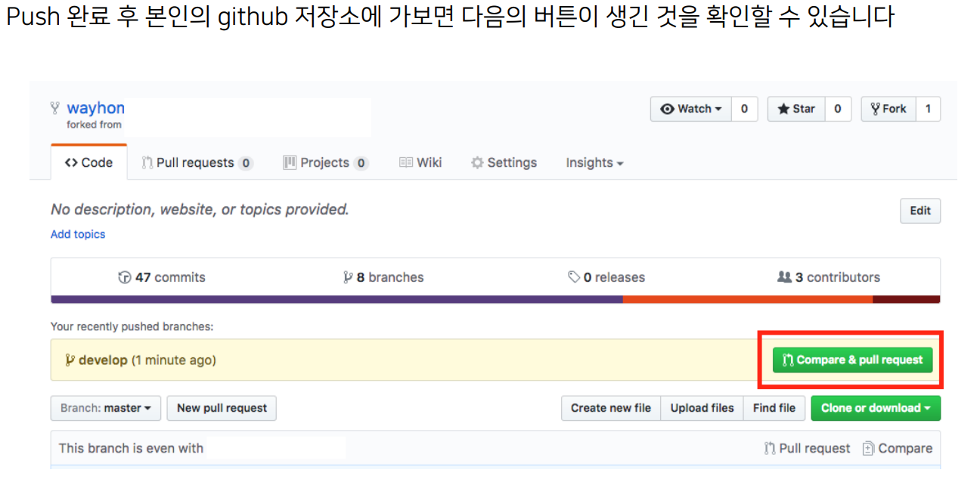
Task: Click the eye icon in Watch button
Action: (667, 109)
